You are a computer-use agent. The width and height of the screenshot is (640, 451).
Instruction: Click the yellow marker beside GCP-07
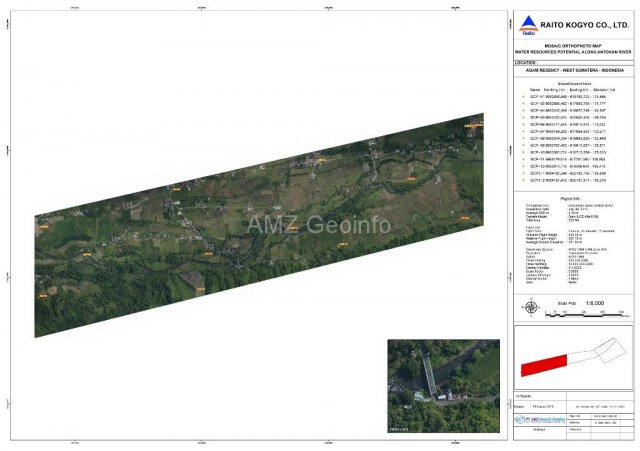coord(523,131)
